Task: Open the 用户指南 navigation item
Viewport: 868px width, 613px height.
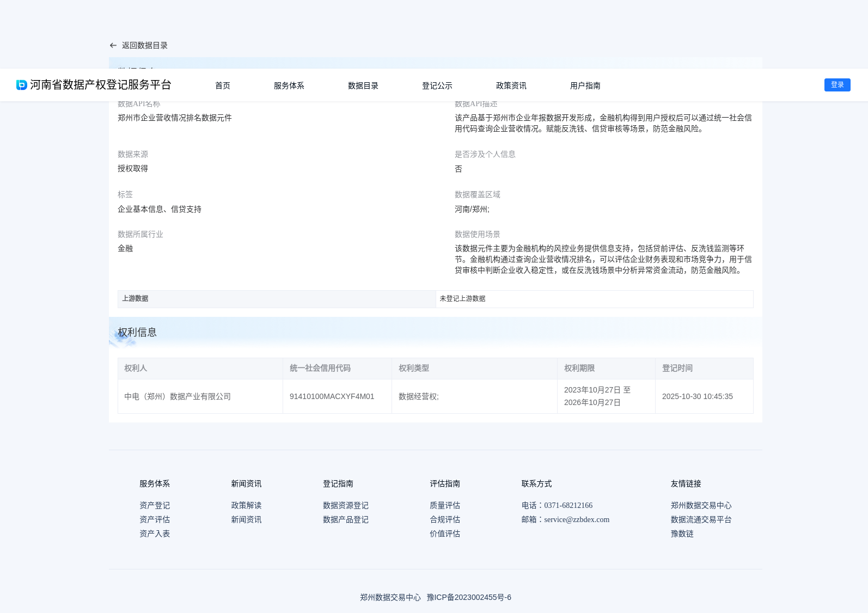Action: point(585,85)
